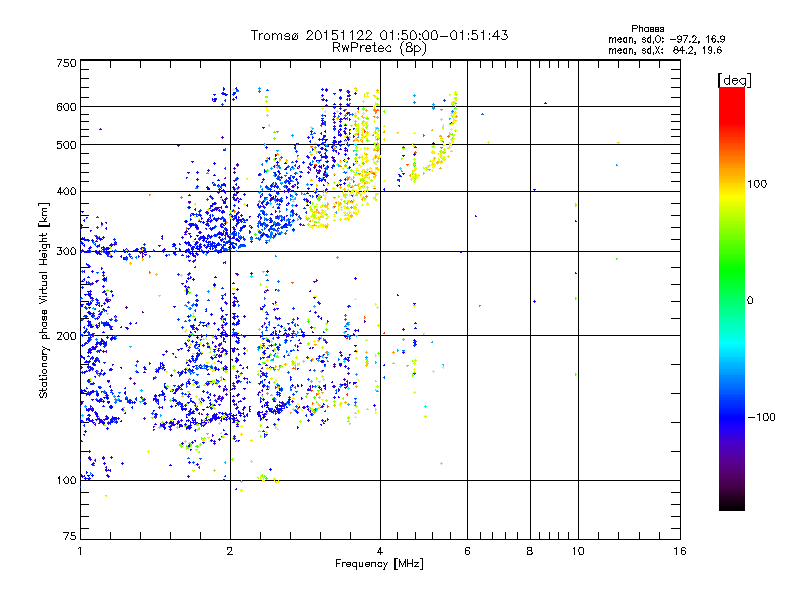The height and width of the screenshot is (600, 800).
Task: Click the '400' y-axis tick label
Action: tap(66, 191)
